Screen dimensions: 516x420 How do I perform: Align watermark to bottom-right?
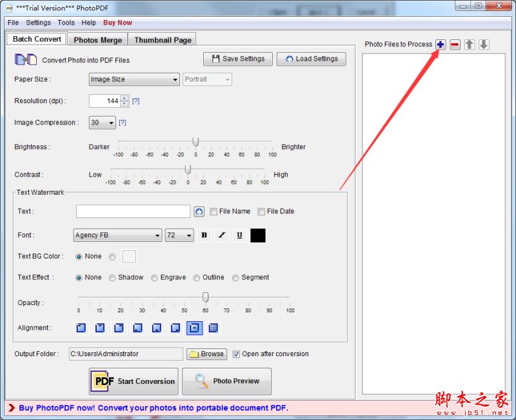pyautogui.click(x=175, y=328)
